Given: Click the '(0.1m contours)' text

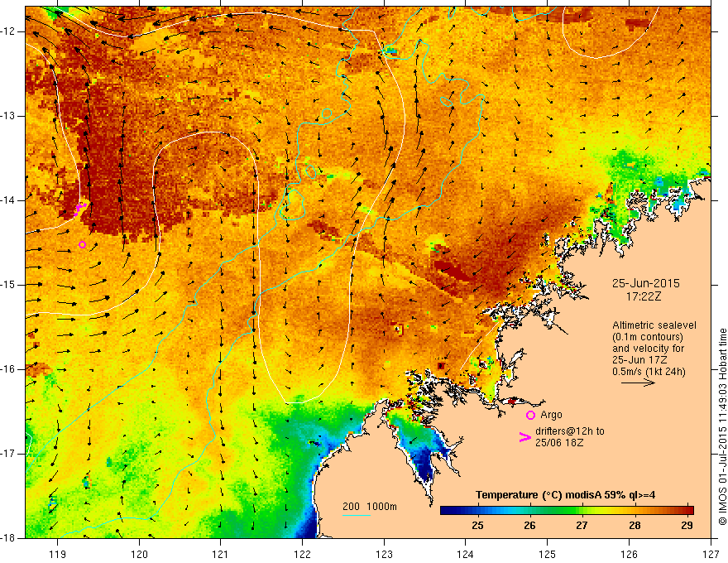Looking at the screenshot, I should [x=647, y=337].
